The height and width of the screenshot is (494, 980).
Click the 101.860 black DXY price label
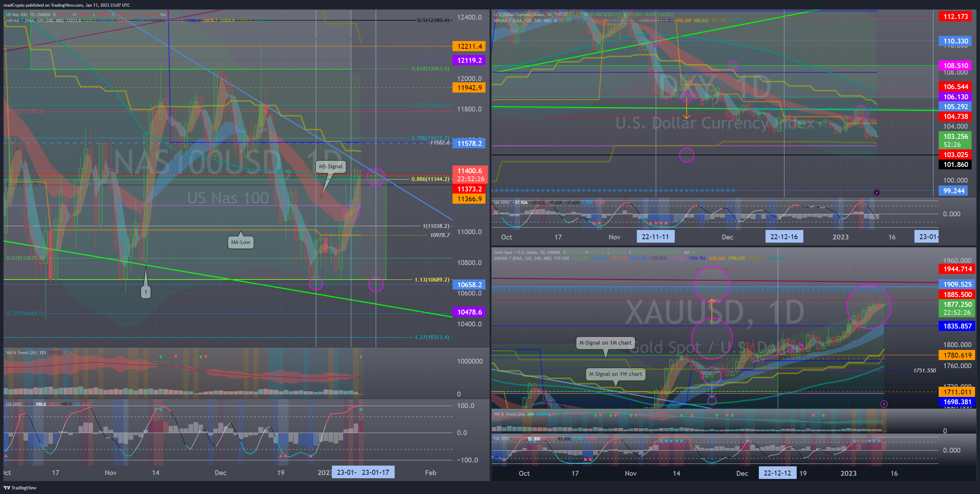coord(955,164)
